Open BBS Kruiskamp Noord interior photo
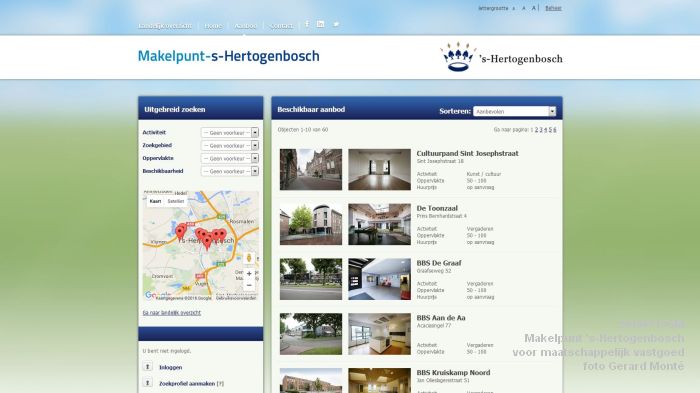700x393 pixels. point(379,380)
